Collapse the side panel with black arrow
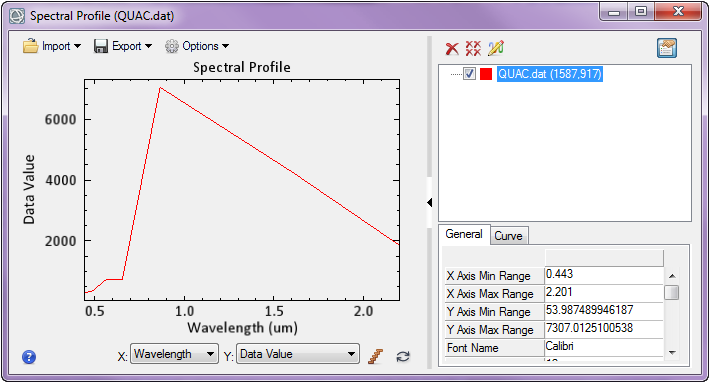 430,202
